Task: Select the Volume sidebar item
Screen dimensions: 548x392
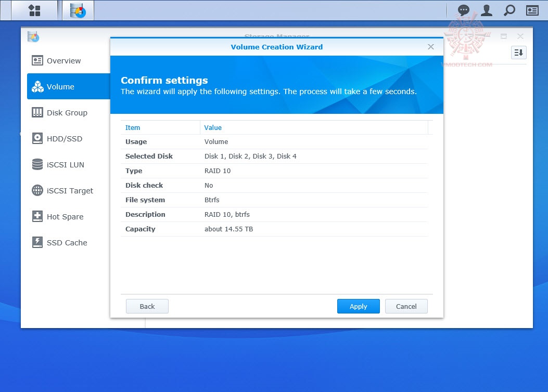Action: [x=69, y=87]
